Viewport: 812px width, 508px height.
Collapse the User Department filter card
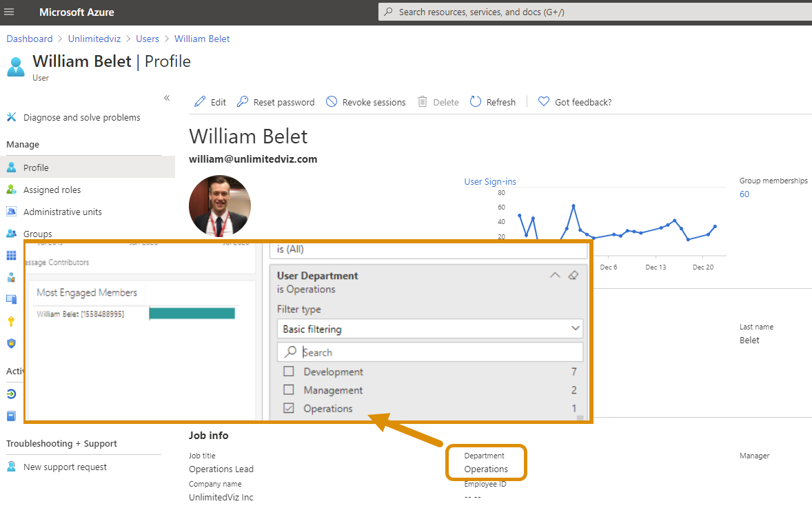coord(555,276)
